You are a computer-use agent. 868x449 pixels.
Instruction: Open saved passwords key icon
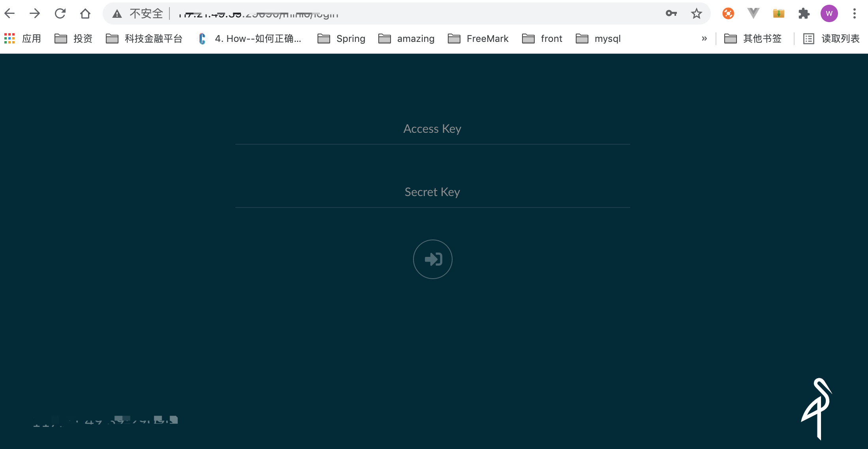[671, 14]
